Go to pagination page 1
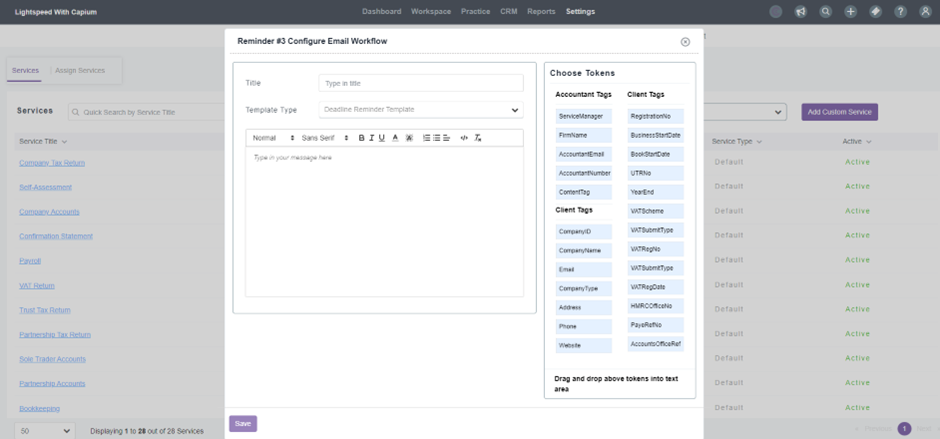This screenshot has height=439, width=940. [904, 429]
